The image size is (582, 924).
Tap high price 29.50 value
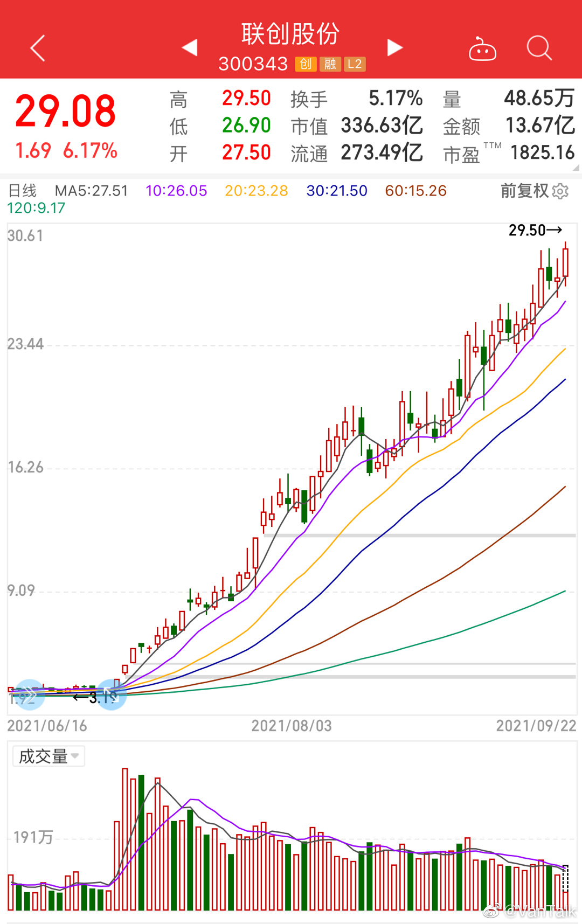(246, 98)
